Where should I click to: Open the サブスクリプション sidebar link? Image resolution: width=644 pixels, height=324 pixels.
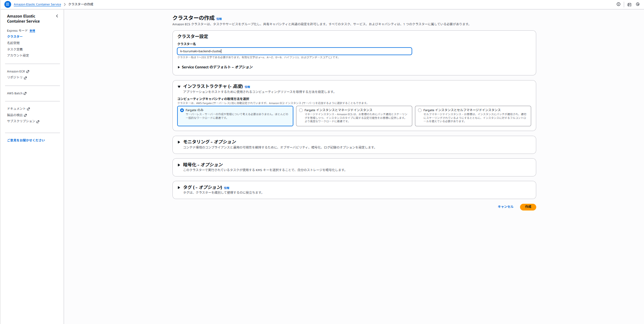[x=21, y=121]
